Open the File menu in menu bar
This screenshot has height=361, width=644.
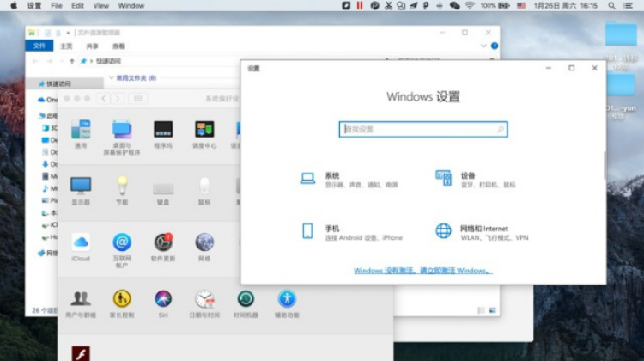coord(57,5)
